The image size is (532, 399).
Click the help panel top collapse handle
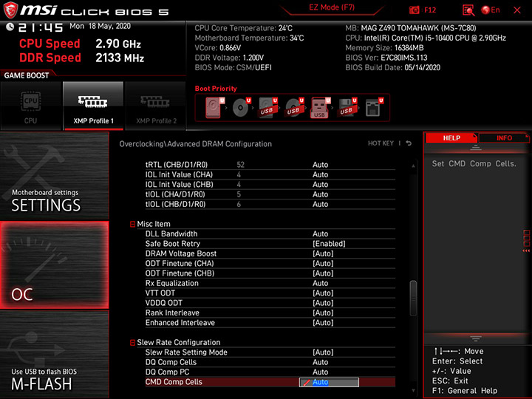click(475, 147)
